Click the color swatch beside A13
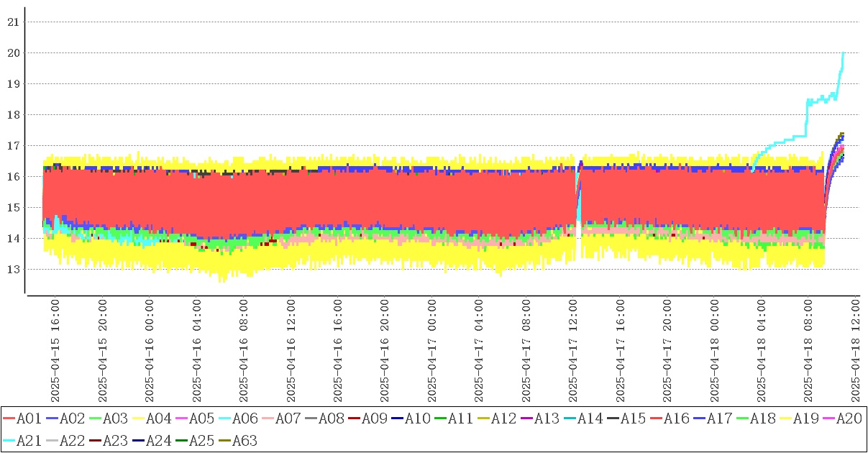 coord(526,418)
